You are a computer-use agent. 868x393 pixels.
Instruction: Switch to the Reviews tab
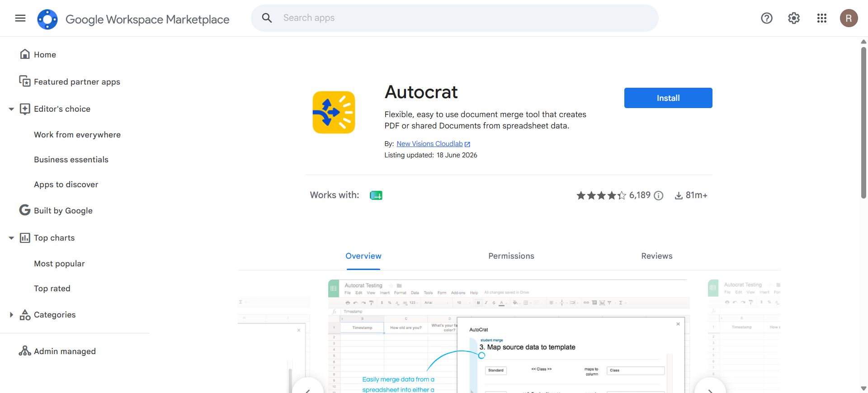(657, 256)
